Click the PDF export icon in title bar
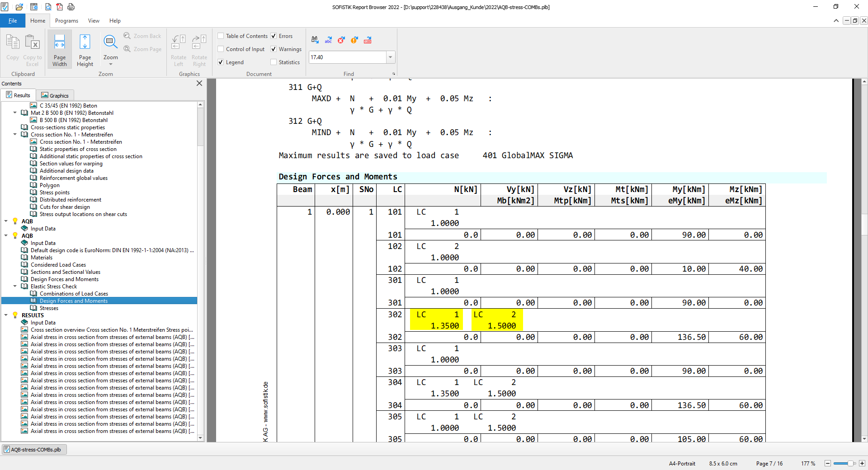 pos(59,7)
